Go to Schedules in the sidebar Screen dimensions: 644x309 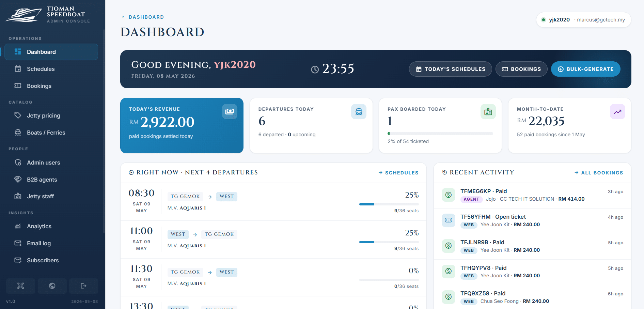click(51, 69)
